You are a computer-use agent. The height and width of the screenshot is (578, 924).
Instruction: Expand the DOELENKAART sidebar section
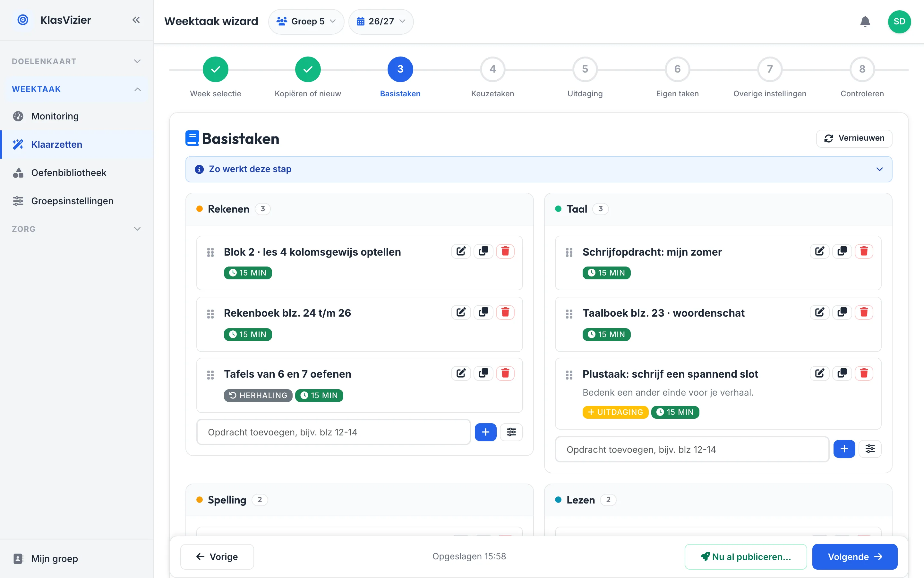pos(76,61)
